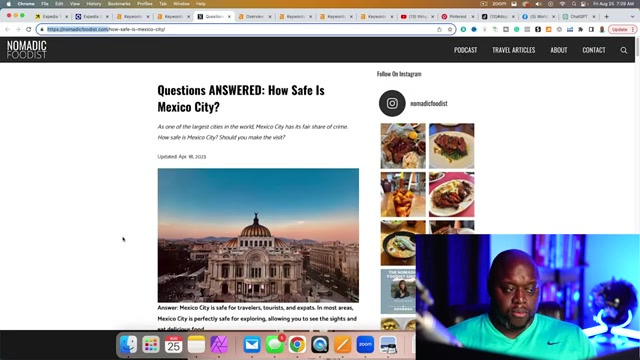The width and height of the screenshot is (640, 360).
Task: Click the Spotlight search icon in menu bar
Action: 574,4
